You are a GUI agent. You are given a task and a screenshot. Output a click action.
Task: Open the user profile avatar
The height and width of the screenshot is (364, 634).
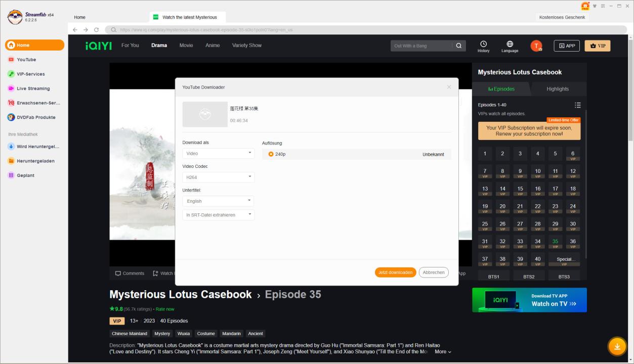536,46
